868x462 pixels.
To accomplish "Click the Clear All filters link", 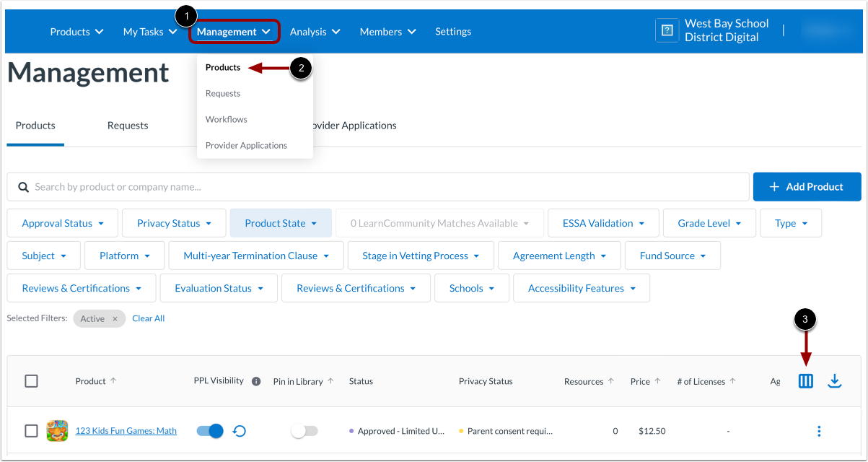I will pyautogui.click(x=148, y=318).
